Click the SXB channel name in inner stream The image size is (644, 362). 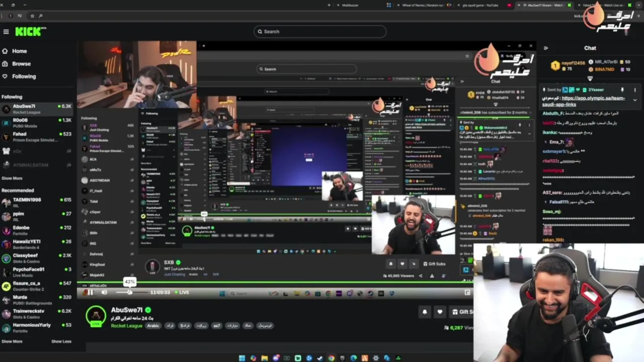click(169, 262)
